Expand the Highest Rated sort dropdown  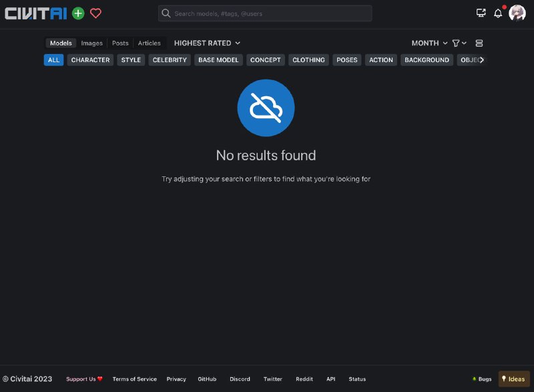point(207,43)
